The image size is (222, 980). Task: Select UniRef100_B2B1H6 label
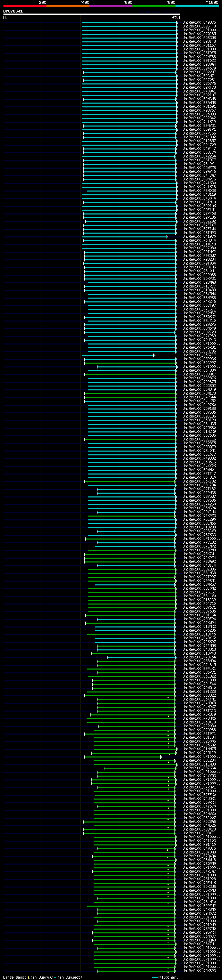pos(199,267)
